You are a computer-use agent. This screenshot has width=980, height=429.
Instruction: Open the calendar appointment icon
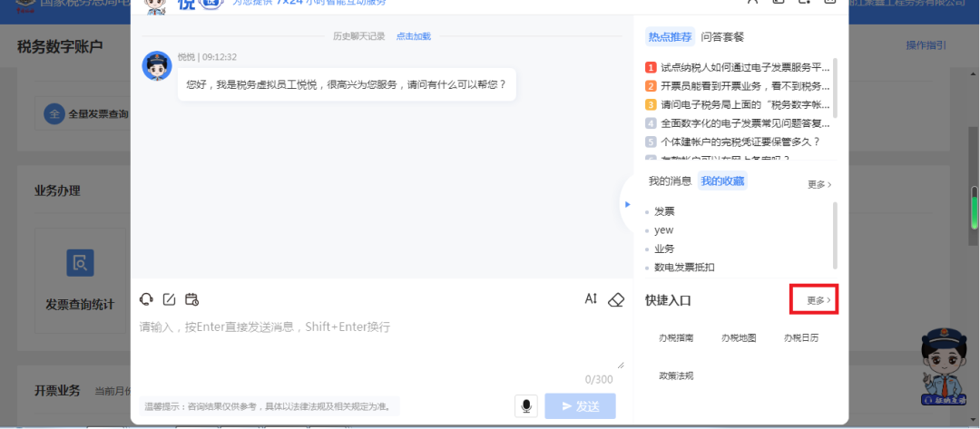coord(191,299)
